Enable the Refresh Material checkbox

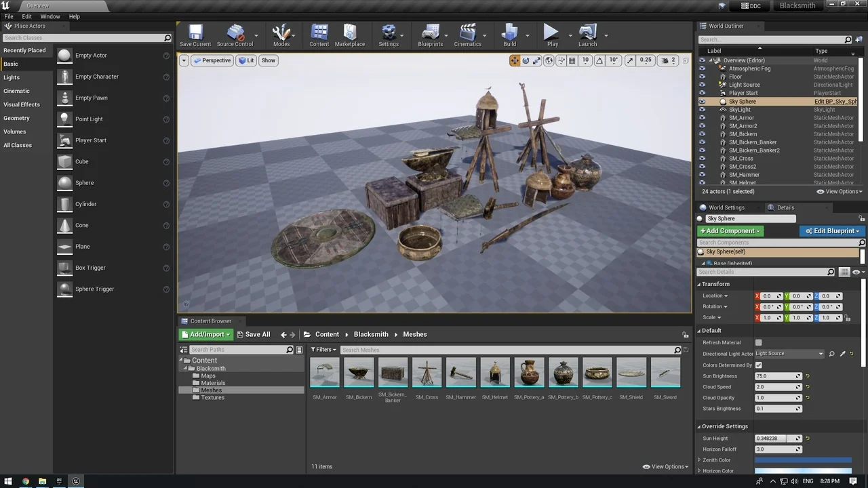point(758,343)
